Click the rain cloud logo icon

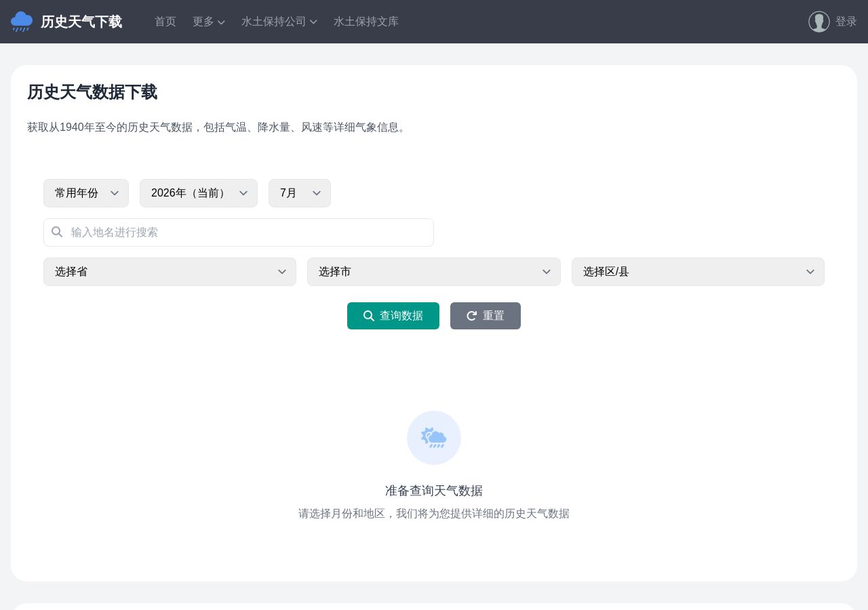click(x=22, y=22)
